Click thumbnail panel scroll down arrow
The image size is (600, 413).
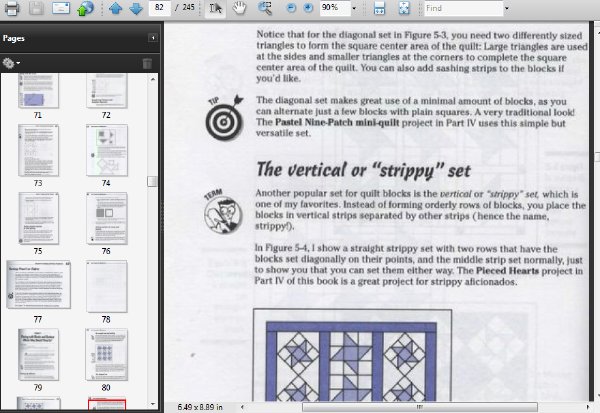click(x=153, y=404)
